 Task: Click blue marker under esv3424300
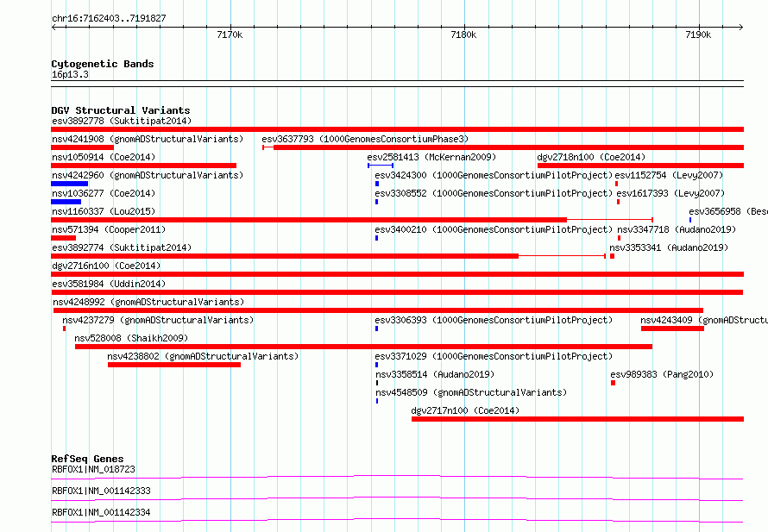tap(377, 184)
